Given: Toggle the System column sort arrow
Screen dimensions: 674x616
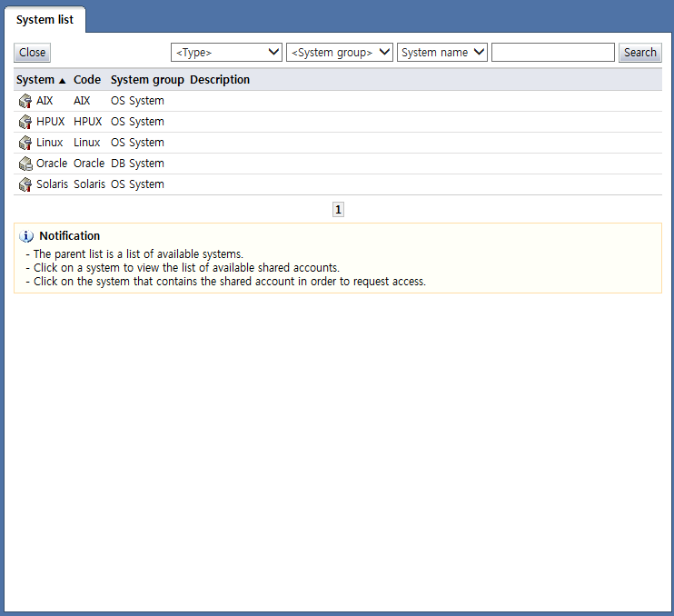Looking at the screenshot, I should (62, 81).
